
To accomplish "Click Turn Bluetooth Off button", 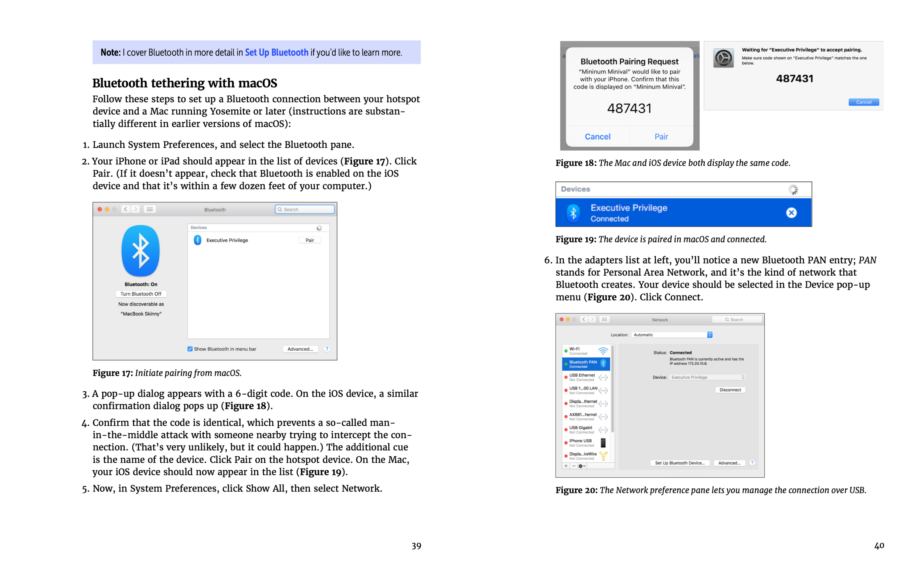I will coord(141,294).
